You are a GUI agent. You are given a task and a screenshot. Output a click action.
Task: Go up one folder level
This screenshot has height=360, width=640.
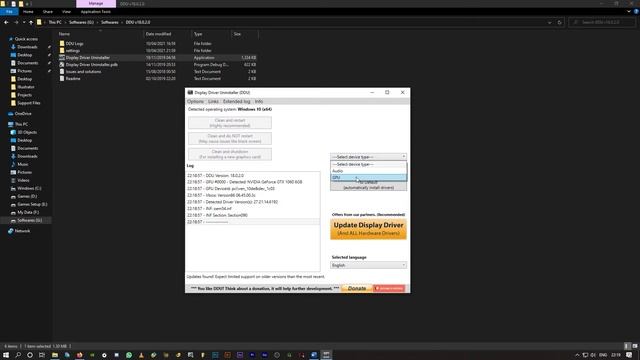click(x=31, y=22)
